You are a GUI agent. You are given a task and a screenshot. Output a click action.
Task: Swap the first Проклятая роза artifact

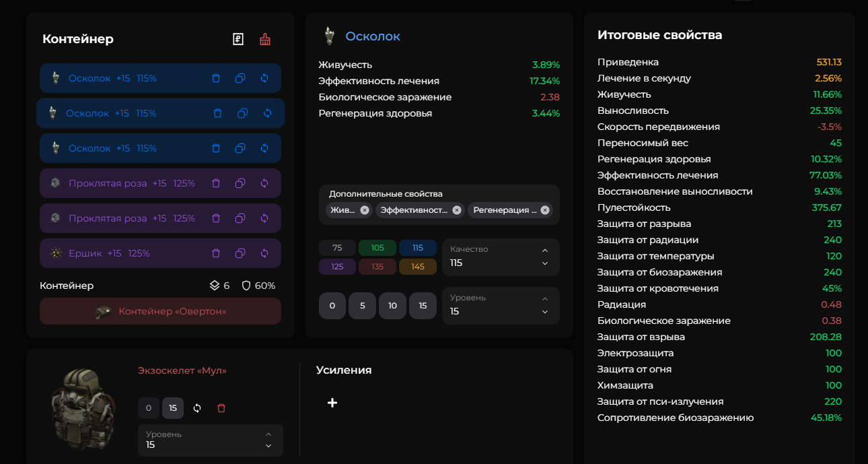(264, 183)
